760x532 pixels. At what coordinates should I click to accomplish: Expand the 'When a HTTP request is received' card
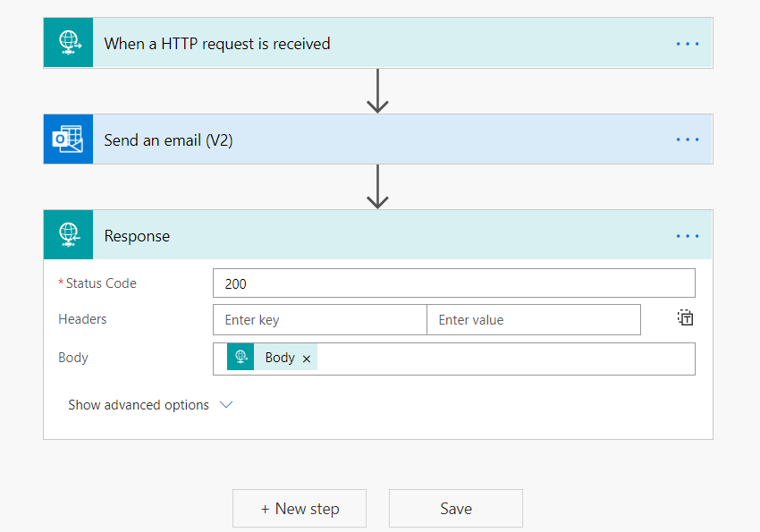click(x=217, y=43)
